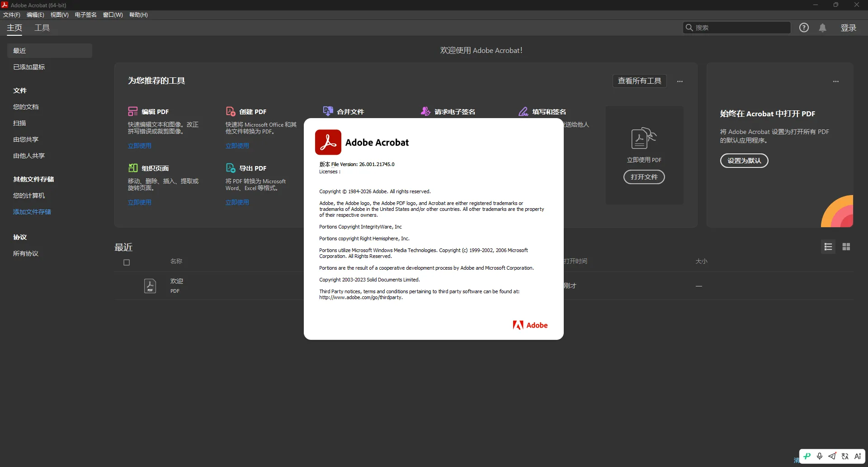Click the microphone icon in floating toolbar
868x467 pixels.
[820, 456]
